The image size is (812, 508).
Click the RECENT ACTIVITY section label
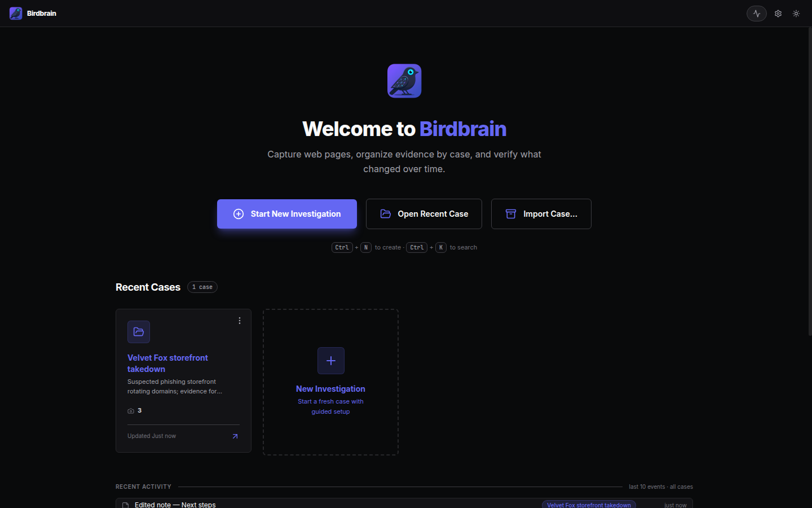[x=143, y=487]
